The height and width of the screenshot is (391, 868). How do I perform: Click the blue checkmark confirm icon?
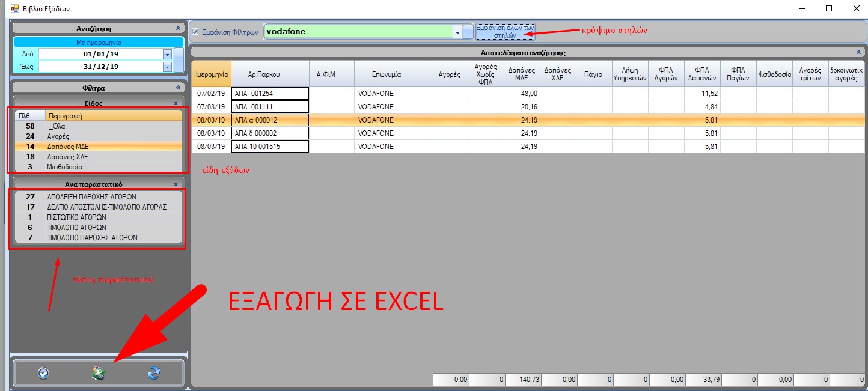click(x=43, y=374)
